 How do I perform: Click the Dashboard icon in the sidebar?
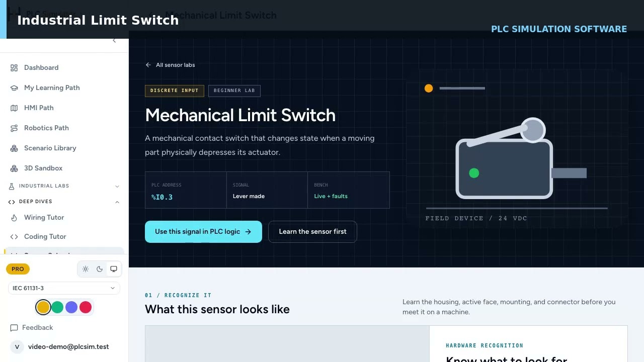click(14, 67)
